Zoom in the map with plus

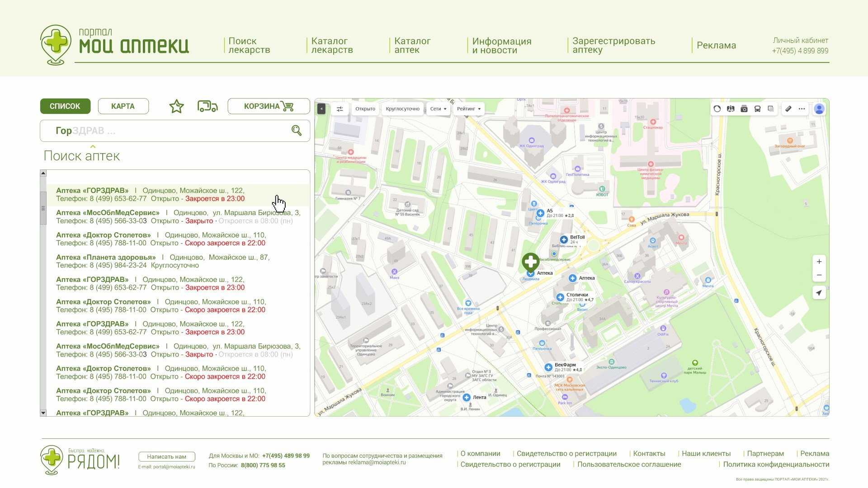[x=819, y=262]
